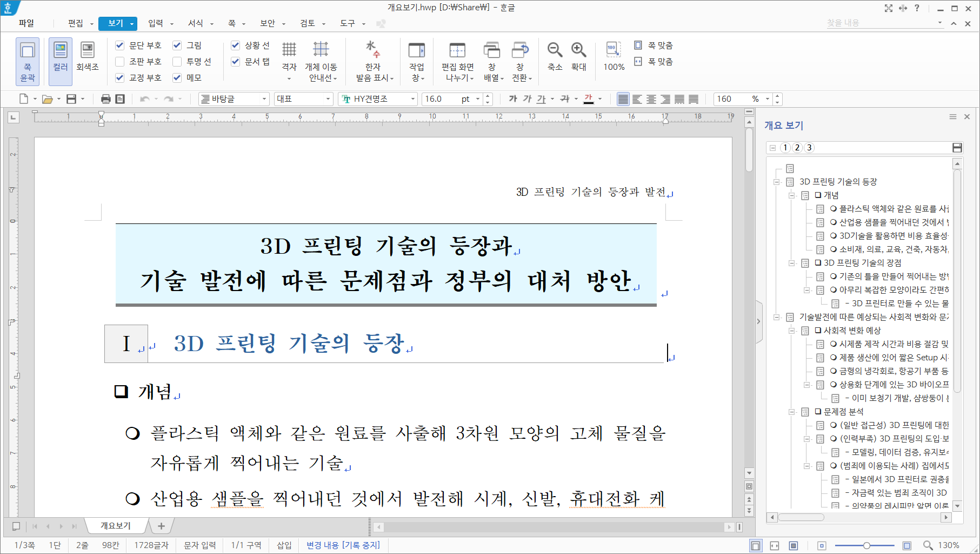Select justify alignment icon
The height and width of the screenshot is (554, 980).
[623, 99]
